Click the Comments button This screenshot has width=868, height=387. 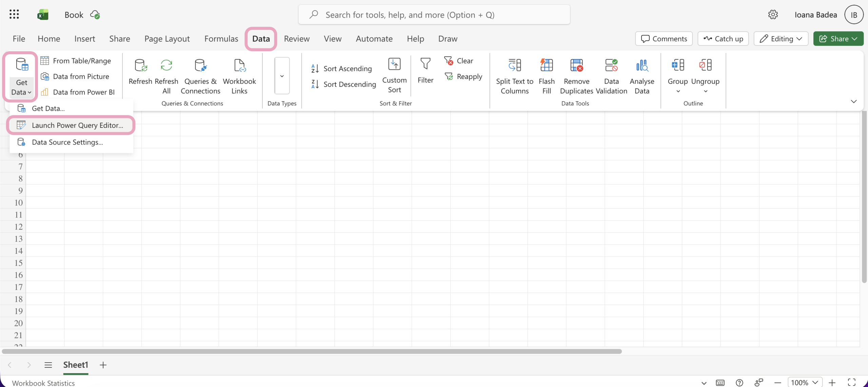pyautogui.click(x=664, y=39)
